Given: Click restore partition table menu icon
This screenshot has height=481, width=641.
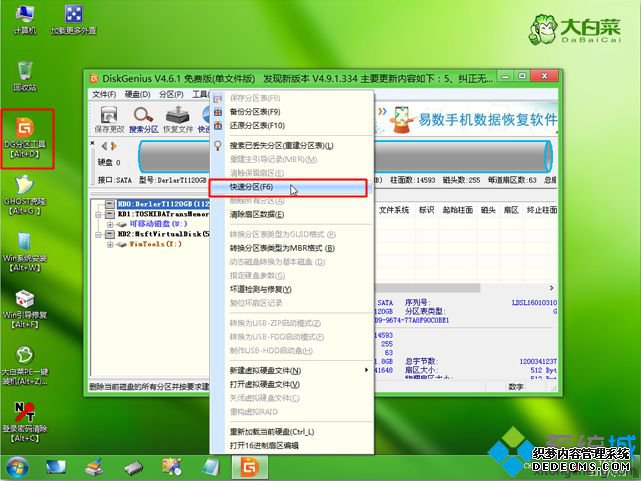Looking at the screenshot, I should tap(218, 125).
